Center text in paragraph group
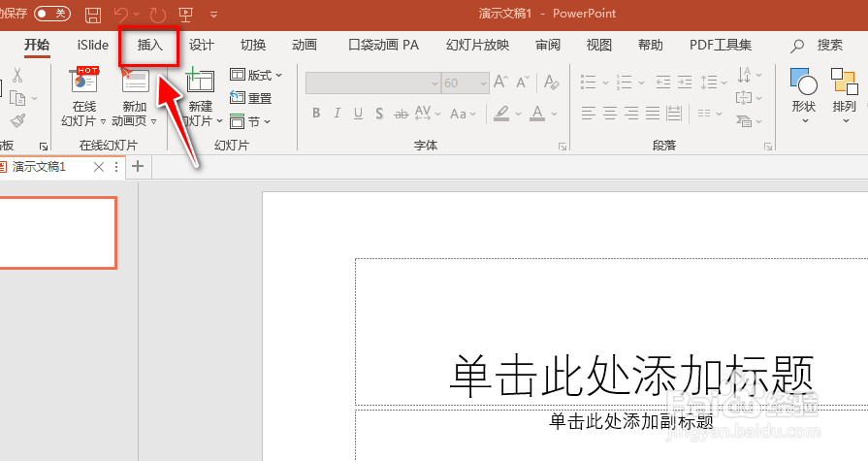 [x=609, y=113]
